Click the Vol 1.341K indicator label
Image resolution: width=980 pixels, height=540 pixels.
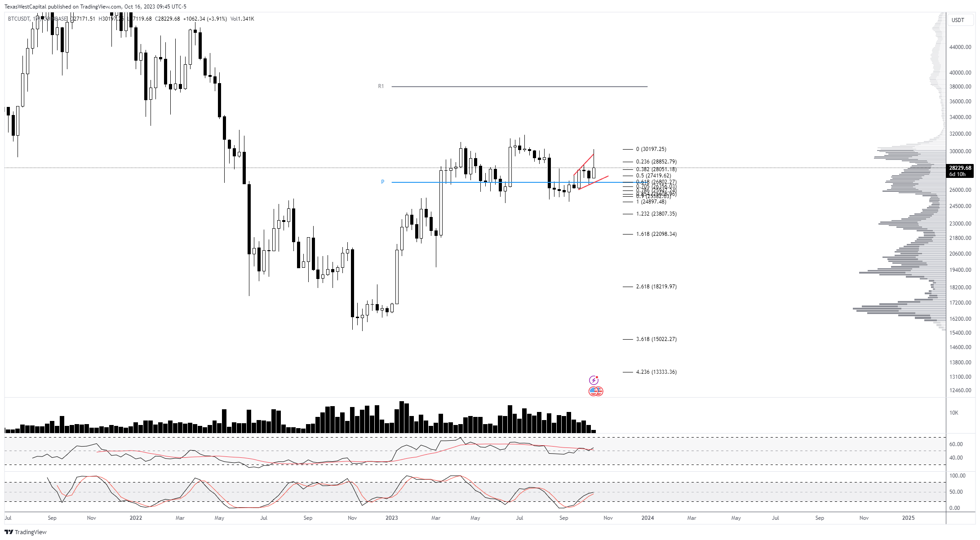click(x=242, y=19)
